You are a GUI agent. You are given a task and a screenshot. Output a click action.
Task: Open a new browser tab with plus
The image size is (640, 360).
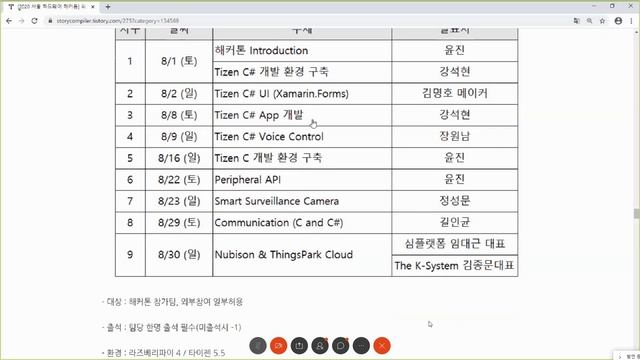coord(108,7)
